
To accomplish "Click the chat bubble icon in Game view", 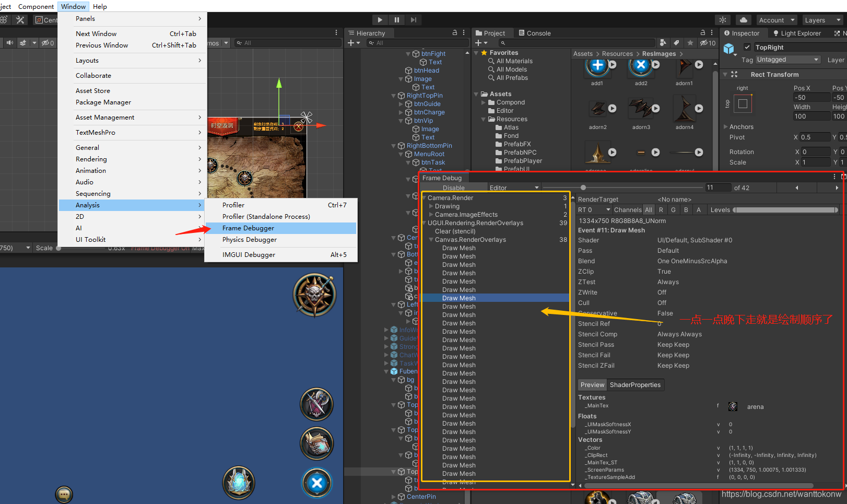I will (x=64, y=494).
